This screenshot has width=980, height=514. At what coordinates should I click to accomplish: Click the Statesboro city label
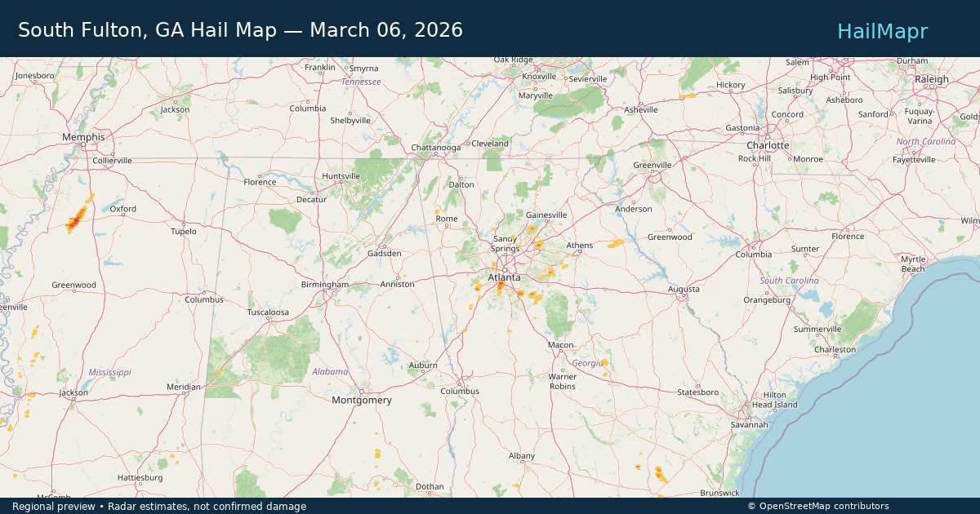click(698, 392)
